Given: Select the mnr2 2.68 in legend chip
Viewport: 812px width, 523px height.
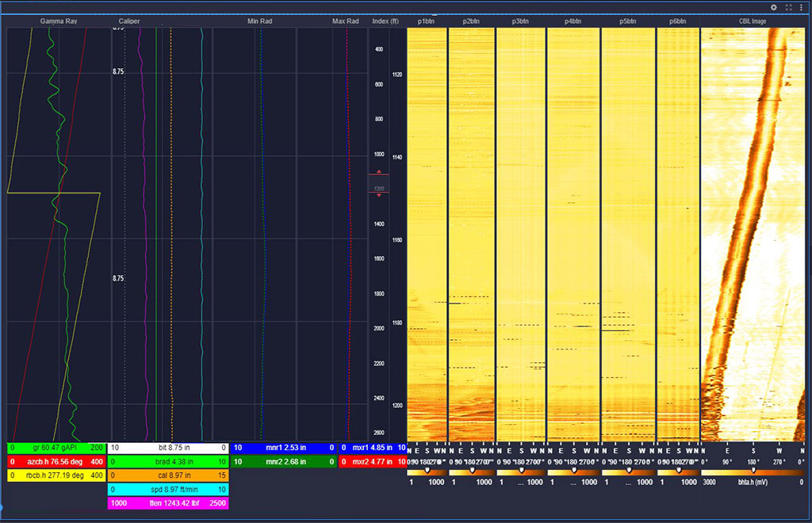Looking at the screenshot, I should tap(285, 461).
